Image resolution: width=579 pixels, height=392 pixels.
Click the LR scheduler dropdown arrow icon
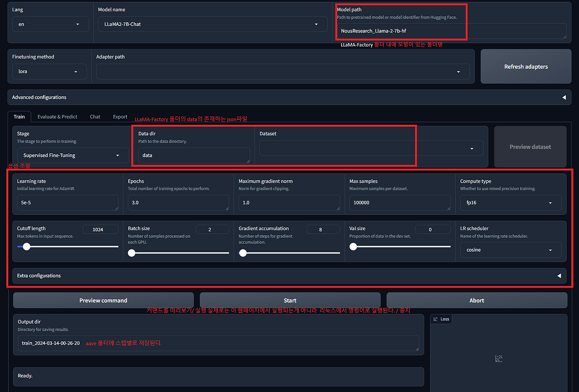pyautogui.click(x=550, y=250)
